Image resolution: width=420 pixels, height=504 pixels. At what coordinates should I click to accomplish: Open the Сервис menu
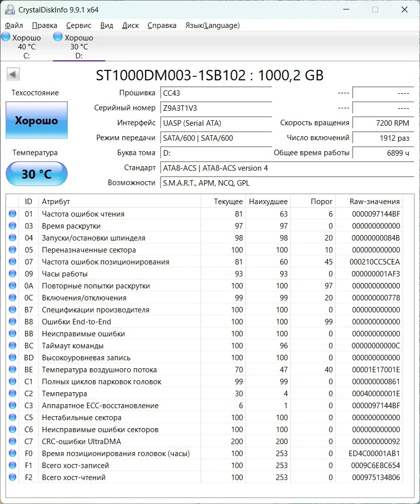(x=78, y=25)
